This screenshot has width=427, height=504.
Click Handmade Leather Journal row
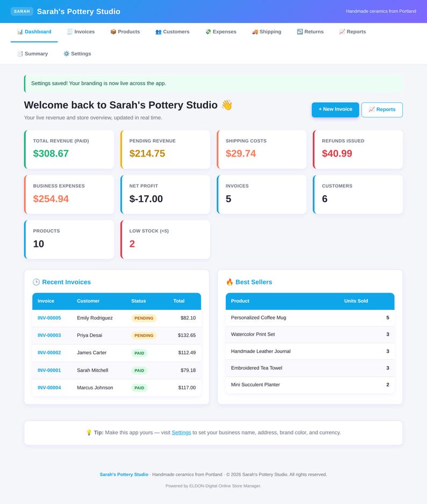click(310, 351)
